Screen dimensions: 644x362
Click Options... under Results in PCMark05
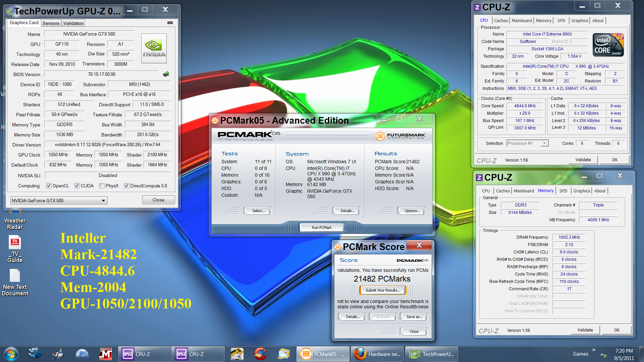point(412,211)
